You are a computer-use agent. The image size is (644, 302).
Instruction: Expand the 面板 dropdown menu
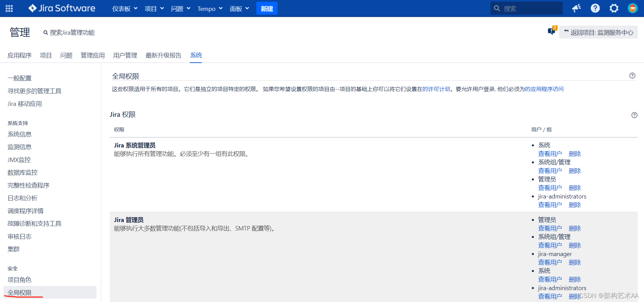(239, 9)
